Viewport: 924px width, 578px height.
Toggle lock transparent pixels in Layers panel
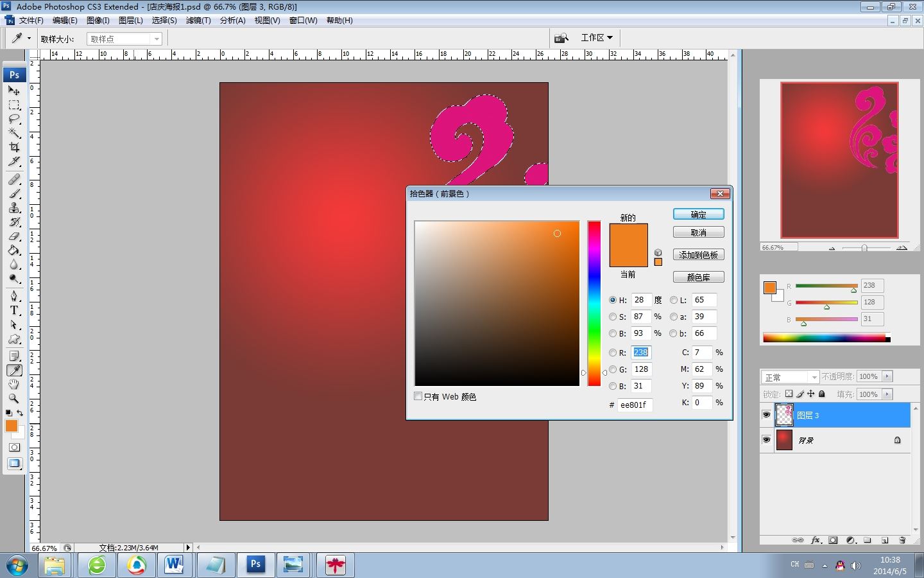[x=789, y=394]
